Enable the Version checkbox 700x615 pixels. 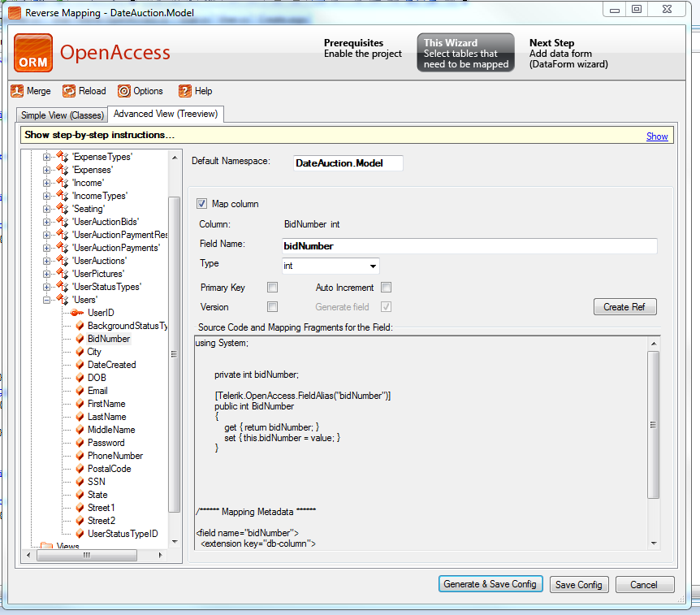[272, 307]
